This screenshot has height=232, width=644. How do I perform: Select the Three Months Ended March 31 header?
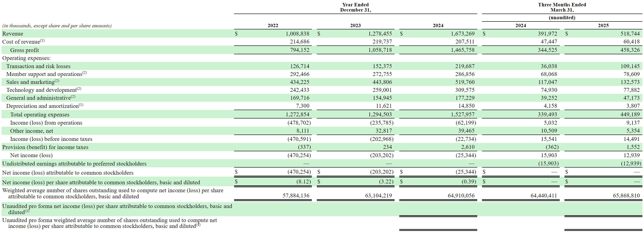(562, 7)
